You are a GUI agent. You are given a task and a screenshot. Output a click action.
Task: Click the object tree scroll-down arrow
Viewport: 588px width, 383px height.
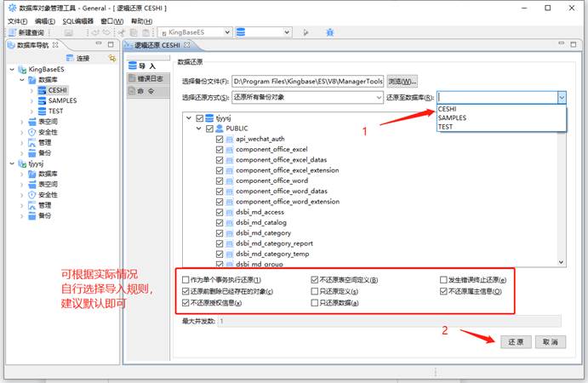point(561,262)
